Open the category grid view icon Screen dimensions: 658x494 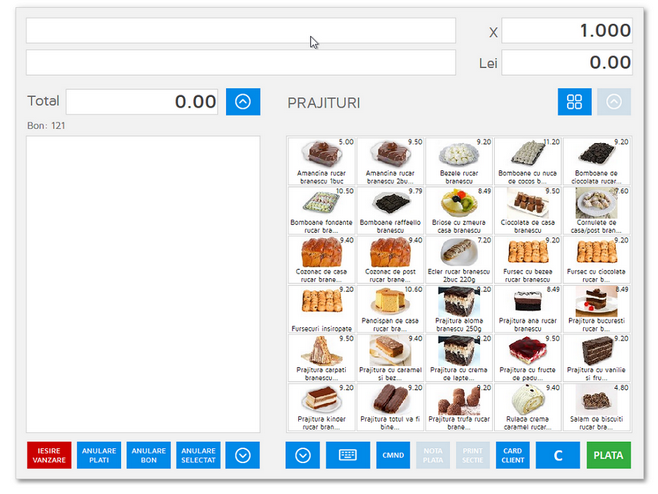tap(574, 102)
